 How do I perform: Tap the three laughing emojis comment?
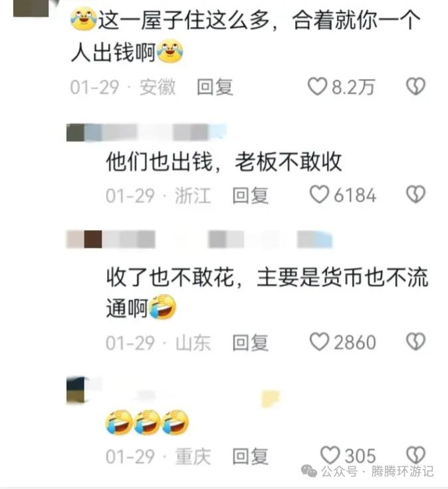147,422
